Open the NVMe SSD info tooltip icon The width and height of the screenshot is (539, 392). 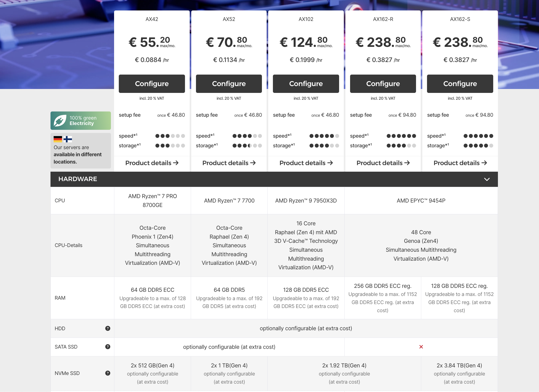tap(108, 373)
